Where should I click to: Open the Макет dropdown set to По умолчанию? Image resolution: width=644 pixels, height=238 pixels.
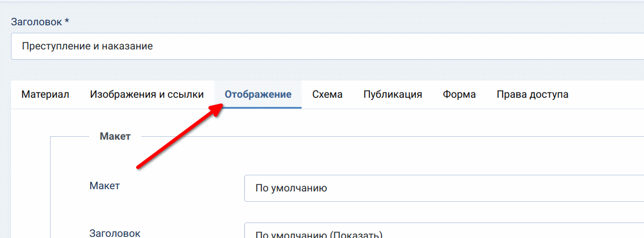(x=444, y=188)
